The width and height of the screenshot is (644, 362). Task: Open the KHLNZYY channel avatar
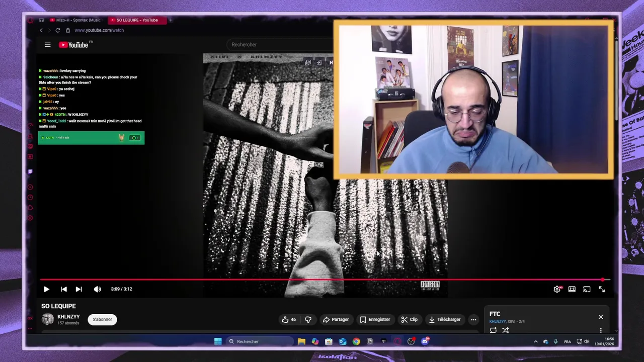click(x=47, y=319)
